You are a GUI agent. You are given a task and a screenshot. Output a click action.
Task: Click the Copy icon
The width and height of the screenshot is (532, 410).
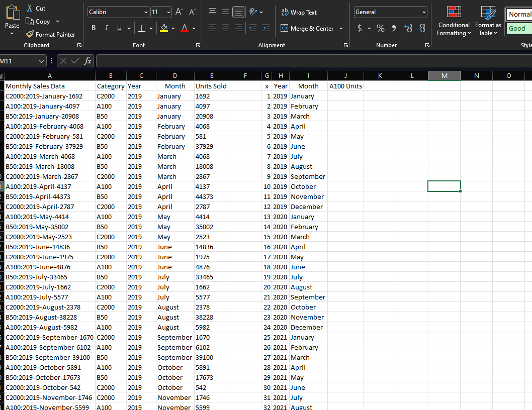coord(31,21)
